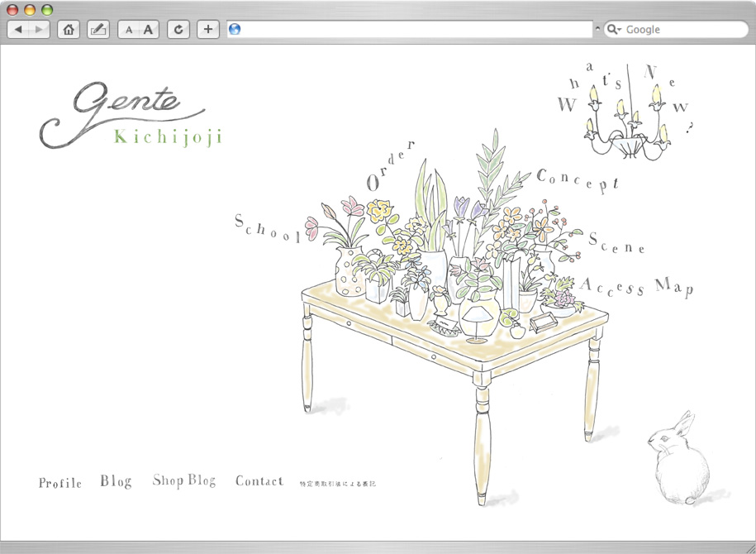The height and width of the screenshot is (554, 756).
Task: Decrease text size with small A
Action: point(128,30)
